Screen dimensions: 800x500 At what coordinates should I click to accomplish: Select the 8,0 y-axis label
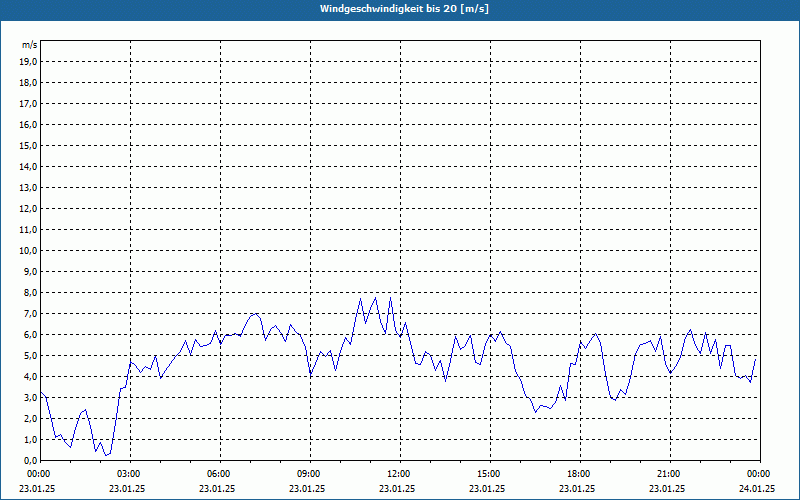pos(30,292)
